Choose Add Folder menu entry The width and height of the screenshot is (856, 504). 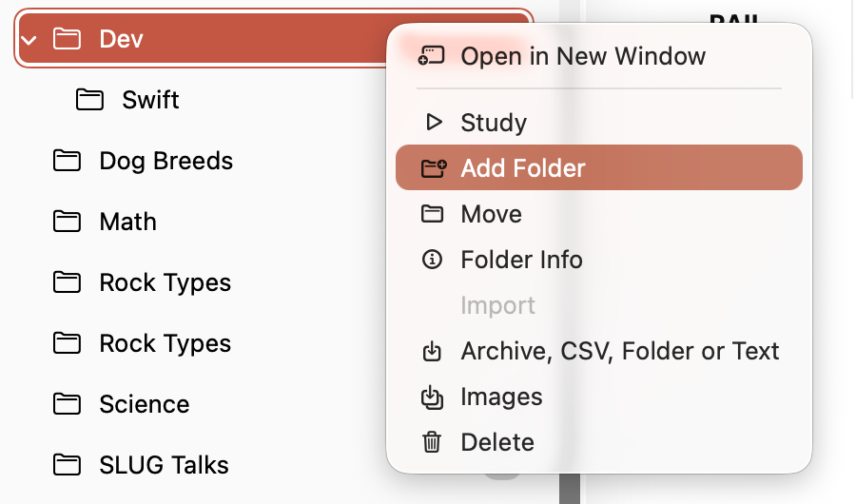click(599, 167)
